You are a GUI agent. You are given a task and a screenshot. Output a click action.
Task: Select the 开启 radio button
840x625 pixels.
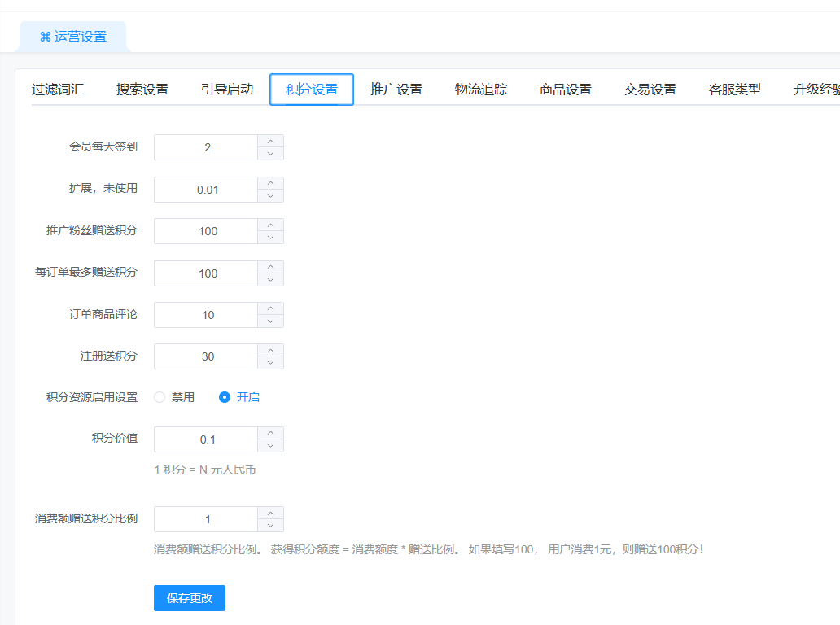click(x=225, y=397)
